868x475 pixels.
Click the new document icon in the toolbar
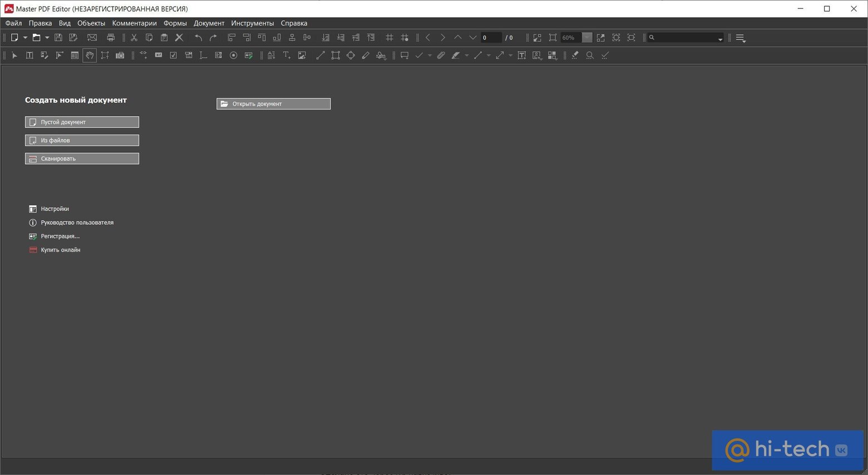[14, 38]
